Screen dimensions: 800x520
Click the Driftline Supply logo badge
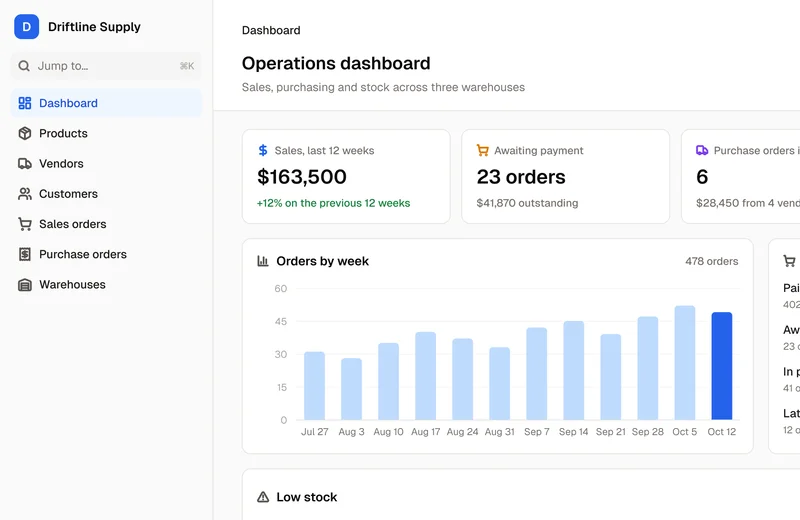click(x=27, y=27)
